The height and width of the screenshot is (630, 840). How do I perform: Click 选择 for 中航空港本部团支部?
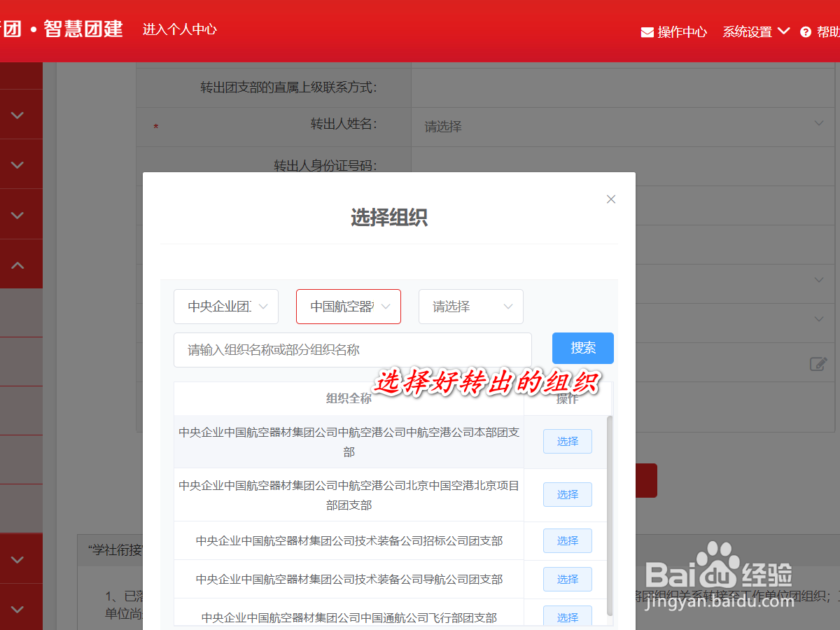(x=567, y=441)
